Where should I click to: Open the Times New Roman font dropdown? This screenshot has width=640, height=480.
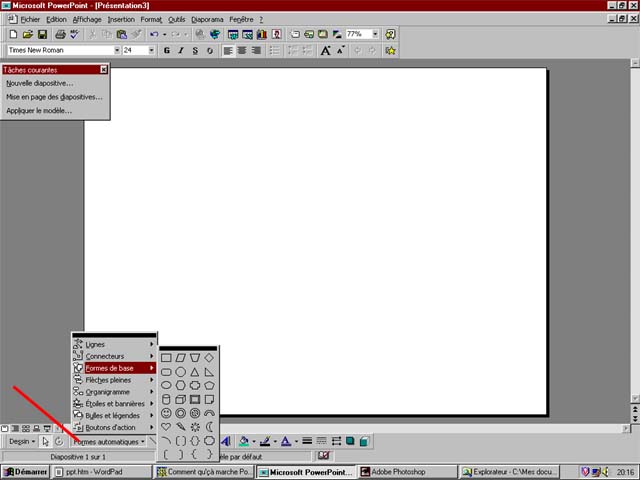point(116,50)
